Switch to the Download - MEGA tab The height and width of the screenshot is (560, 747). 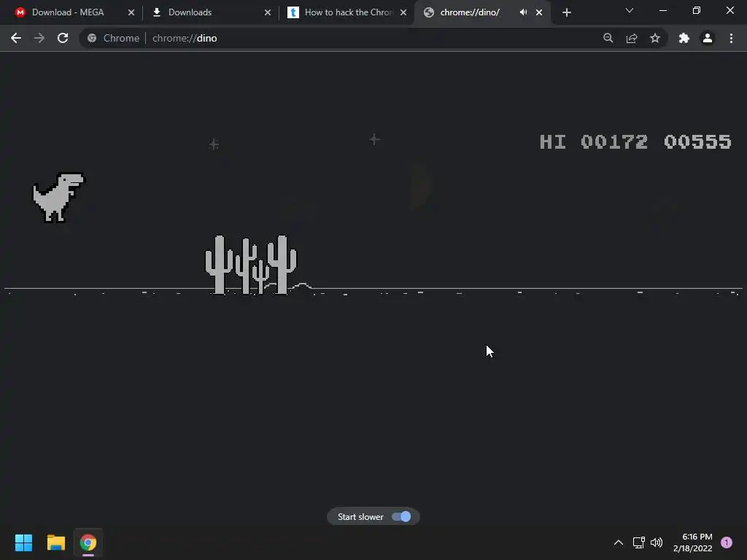tap(75, 12)
